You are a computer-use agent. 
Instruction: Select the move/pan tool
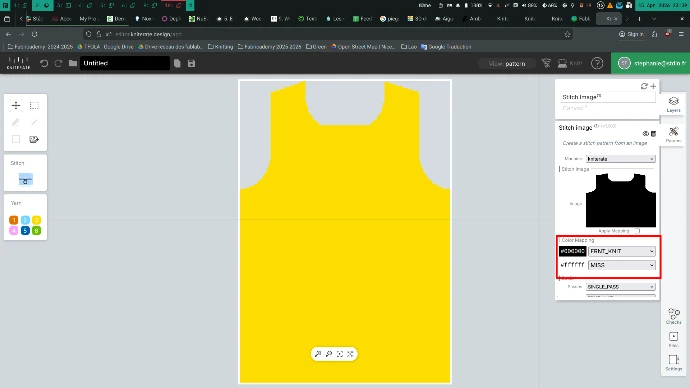[16, 106]
